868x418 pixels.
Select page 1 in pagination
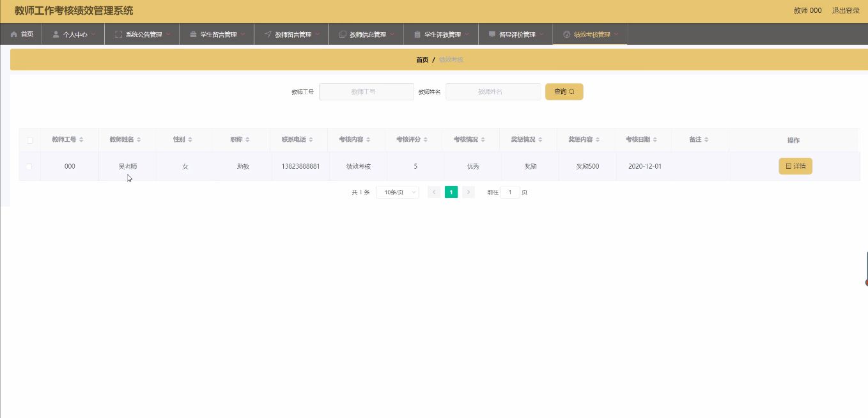(x=451, y=192)
